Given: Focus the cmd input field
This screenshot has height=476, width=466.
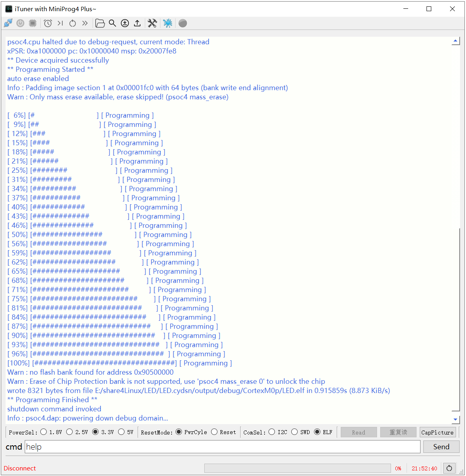Looking at the screenshot, I should pyautogui.click(x=223, y=446).
